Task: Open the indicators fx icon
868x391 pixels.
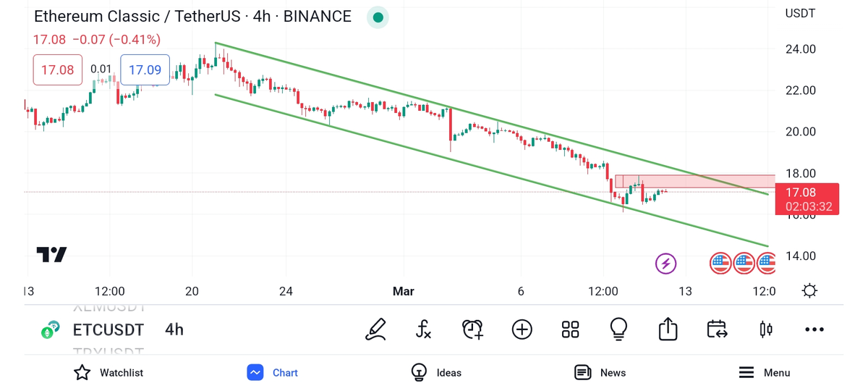Action: click(424, 329)
